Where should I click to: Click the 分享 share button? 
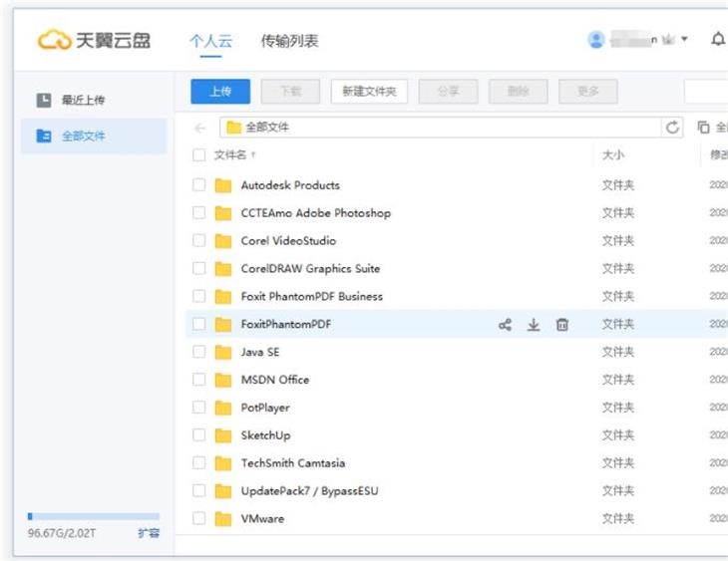pos(448,92)
